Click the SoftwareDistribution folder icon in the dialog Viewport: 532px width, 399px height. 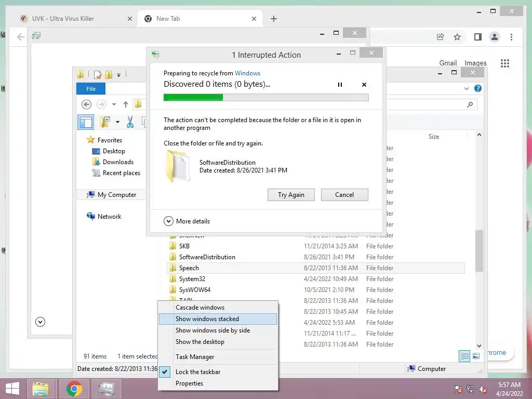[178, 167]
